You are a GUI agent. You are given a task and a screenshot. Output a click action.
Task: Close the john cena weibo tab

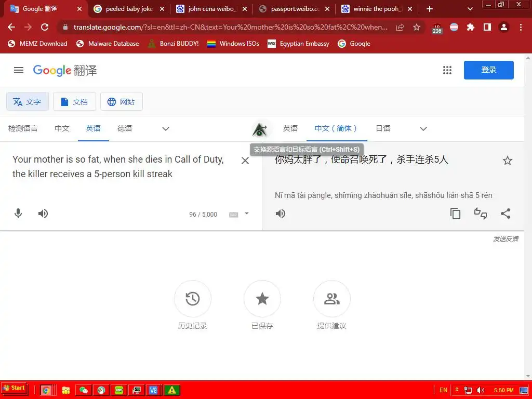point(245,9)
